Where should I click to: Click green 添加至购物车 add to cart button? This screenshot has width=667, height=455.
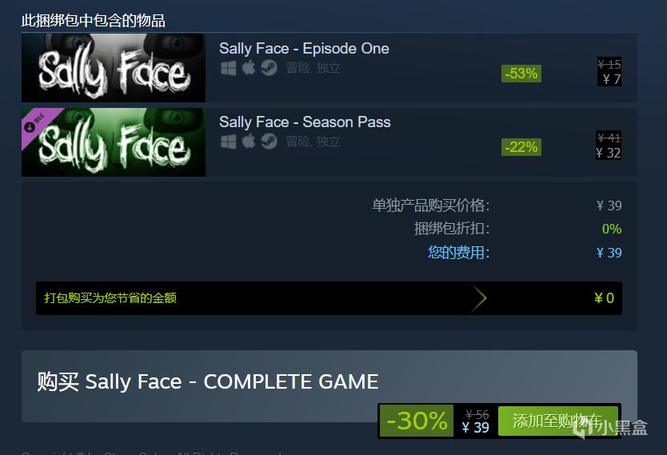558,421
